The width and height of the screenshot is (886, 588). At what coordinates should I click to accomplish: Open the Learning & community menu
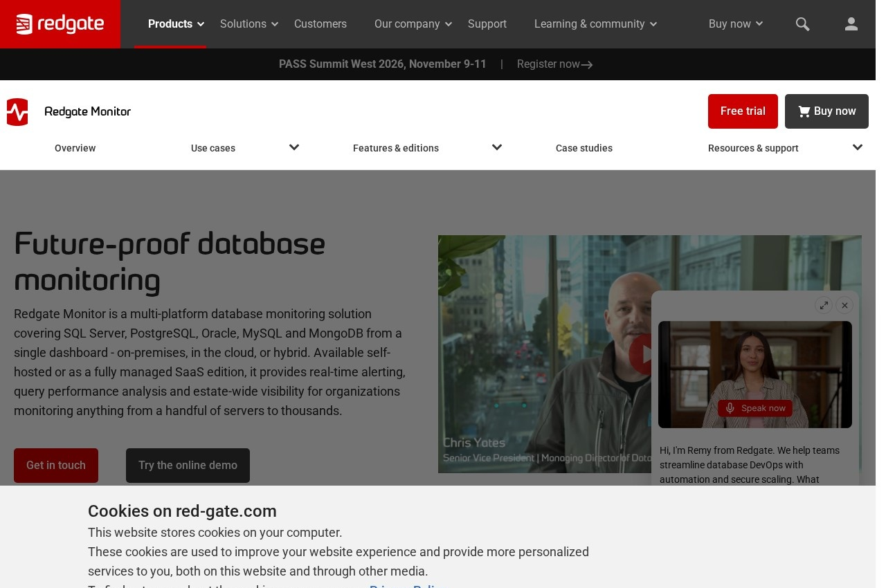[x=590, y=24]
